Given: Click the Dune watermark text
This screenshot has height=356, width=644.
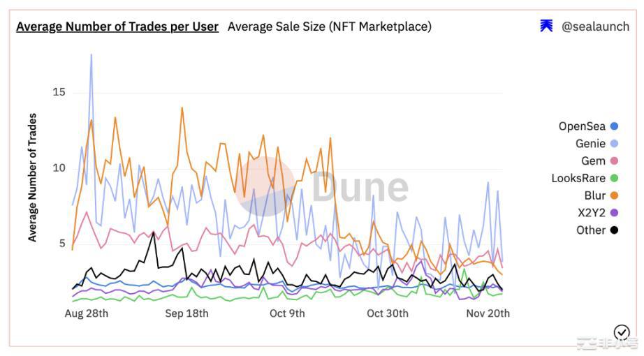Looking at the screenshot, I should [x=359, y=187].
